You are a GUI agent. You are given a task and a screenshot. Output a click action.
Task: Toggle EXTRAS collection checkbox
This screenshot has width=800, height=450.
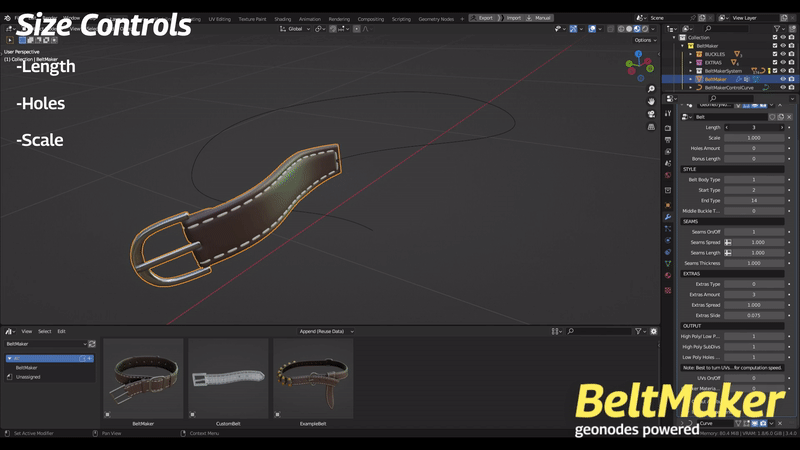[x=774, y=62]
